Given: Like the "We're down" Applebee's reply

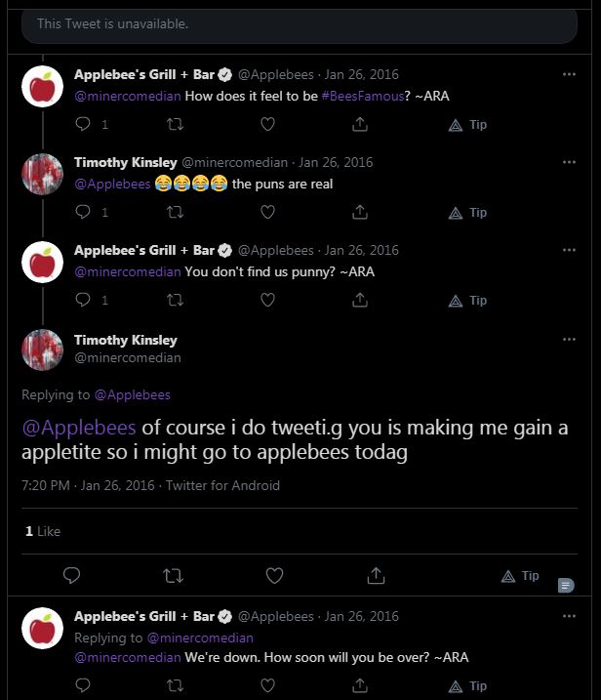Looking at the screenshot, I should [x=267, y=685].
